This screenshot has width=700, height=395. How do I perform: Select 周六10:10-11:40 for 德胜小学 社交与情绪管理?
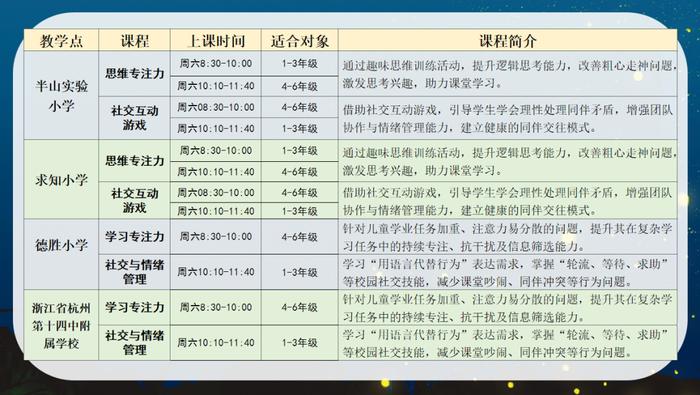click(x=216, y=272)
